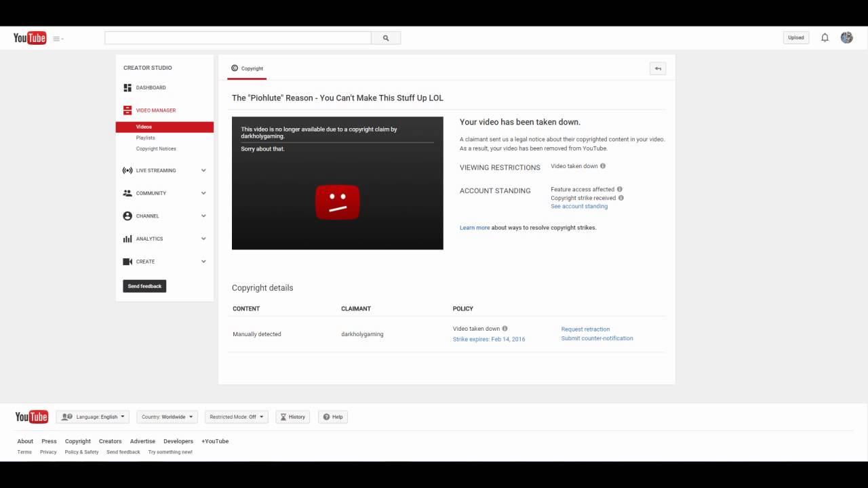Open the Privacy footer link
The image size is (868, 488).
pos(48,452)
